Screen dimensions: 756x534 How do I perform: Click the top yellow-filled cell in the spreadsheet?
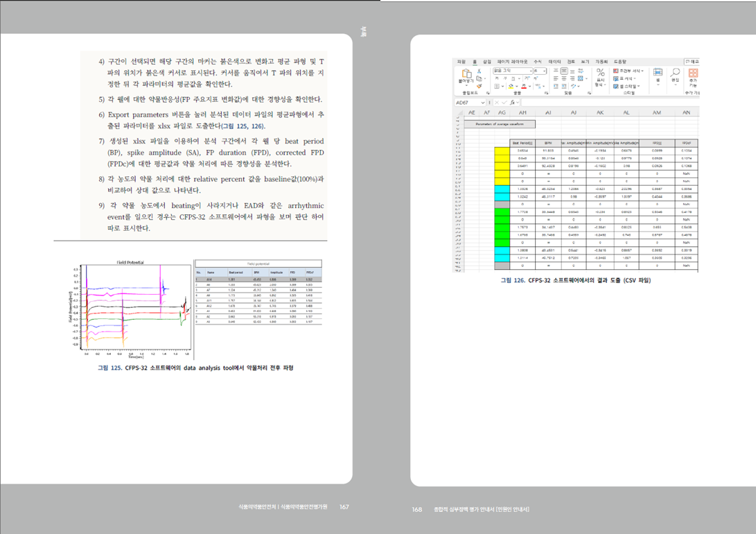pyautogui.click(x=502, y=150)
